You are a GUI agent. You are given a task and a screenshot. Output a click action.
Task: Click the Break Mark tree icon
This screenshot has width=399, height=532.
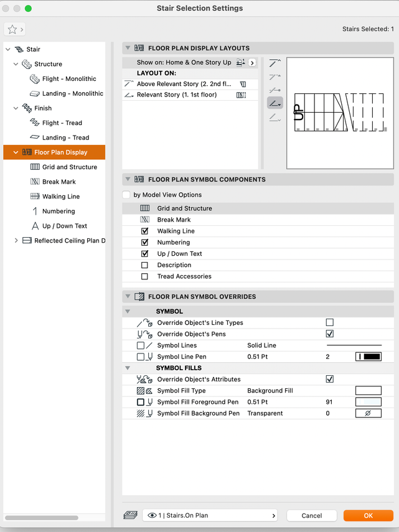tap(35, 182)
